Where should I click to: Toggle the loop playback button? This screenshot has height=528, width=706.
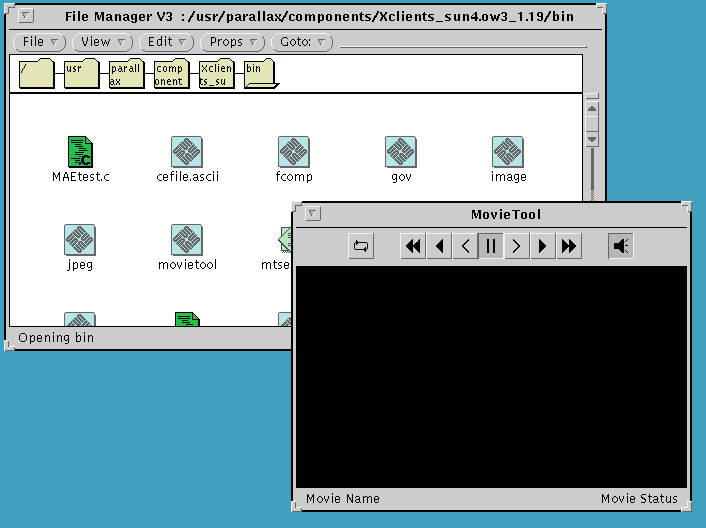[361, 246]
